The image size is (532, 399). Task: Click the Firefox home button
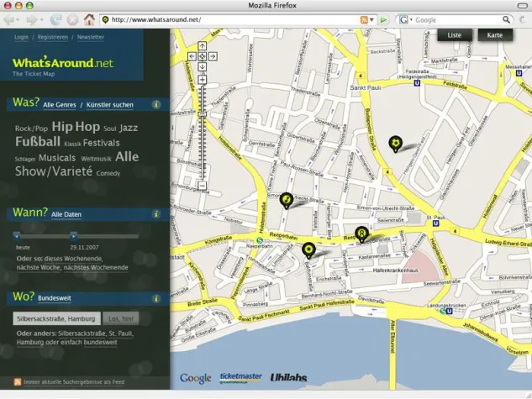tap(89, 18)
